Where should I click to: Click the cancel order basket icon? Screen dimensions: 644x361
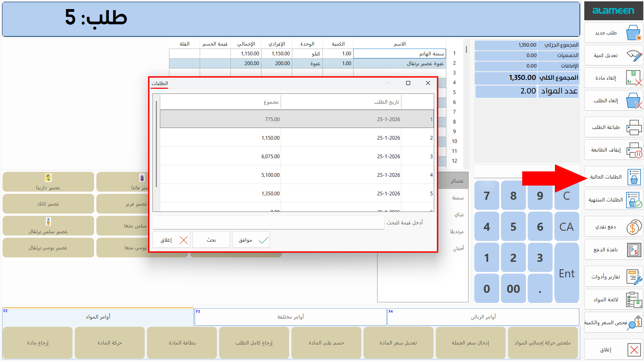[x=634, y=101]
